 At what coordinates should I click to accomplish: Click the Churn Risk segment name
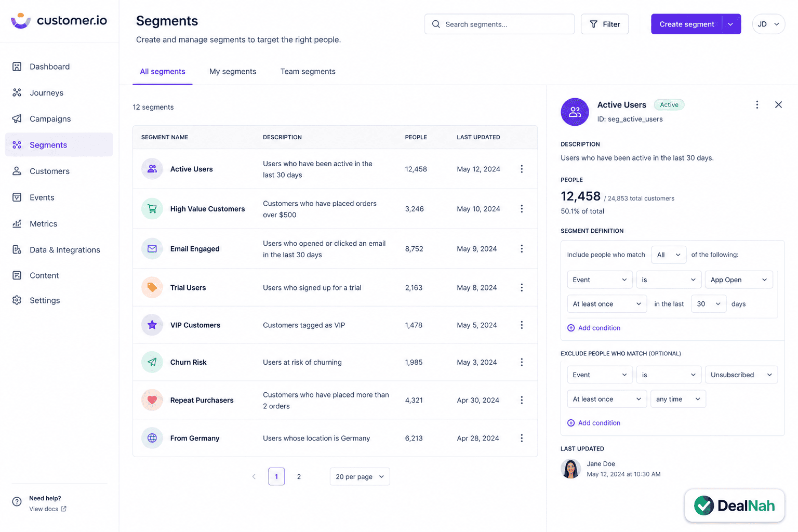click(x=189, y=362)
